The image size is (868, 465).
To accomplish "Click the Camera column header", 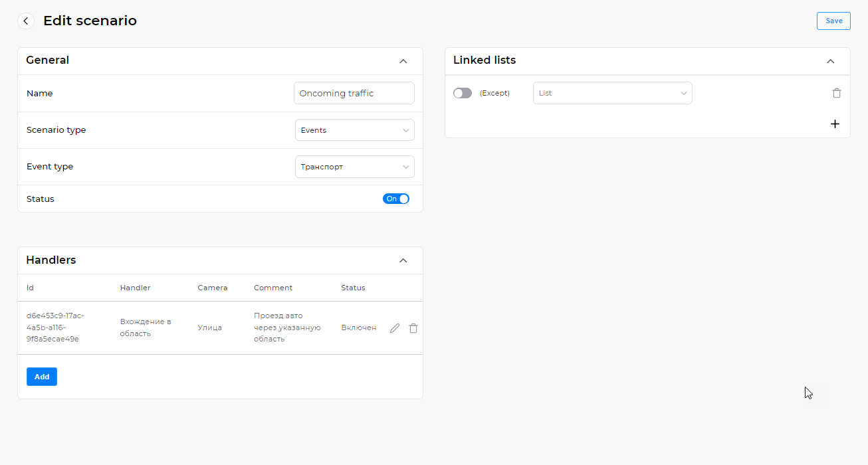I will [213, 288].
